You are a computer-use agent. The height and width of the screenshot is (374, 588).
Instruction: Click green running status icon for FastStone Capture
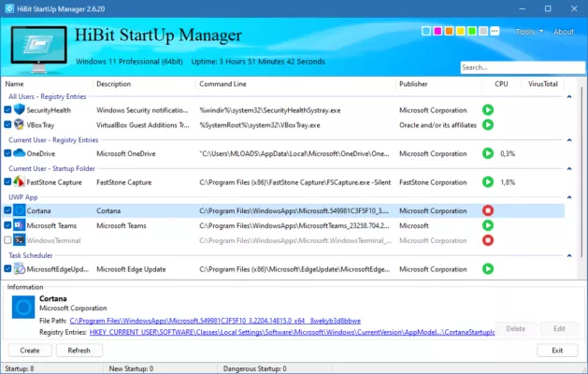point(488,182)
